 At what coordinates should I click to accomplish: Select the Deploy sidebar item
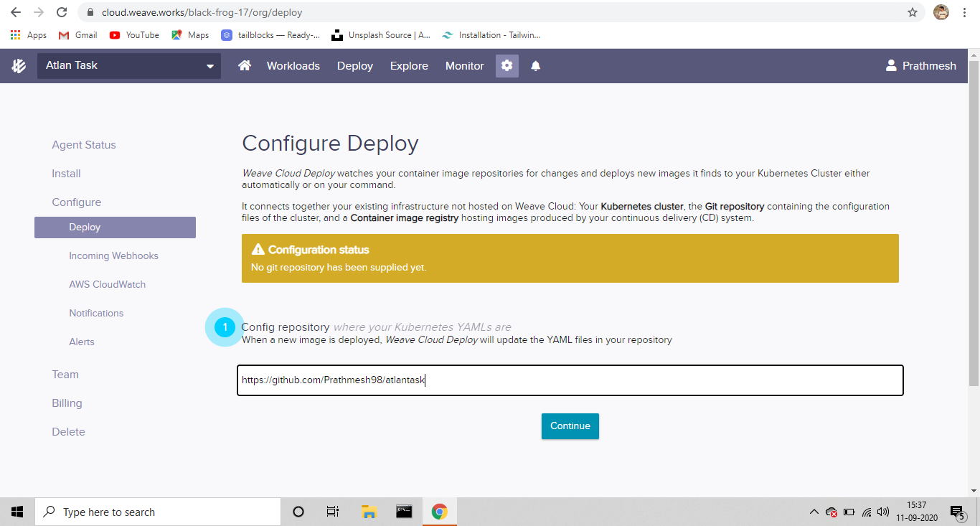click(115, 227)
